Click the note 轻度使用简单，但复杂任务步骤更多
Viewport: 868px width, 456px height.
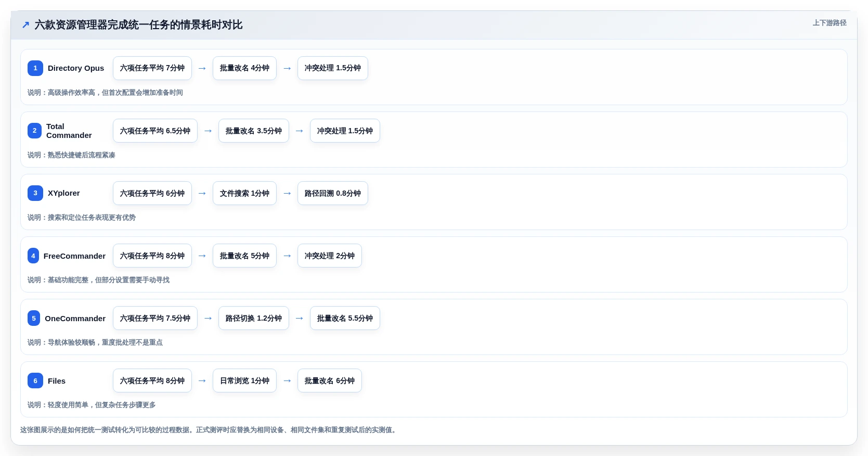(x=102, y=405)
